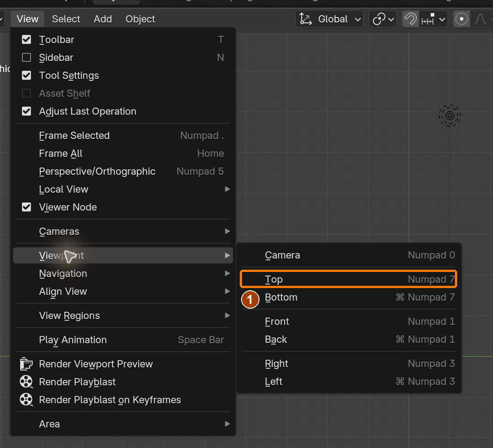Click the Render Playblast film reel icon
Screen dimensions: 493x448
click(x=26, y=382)
